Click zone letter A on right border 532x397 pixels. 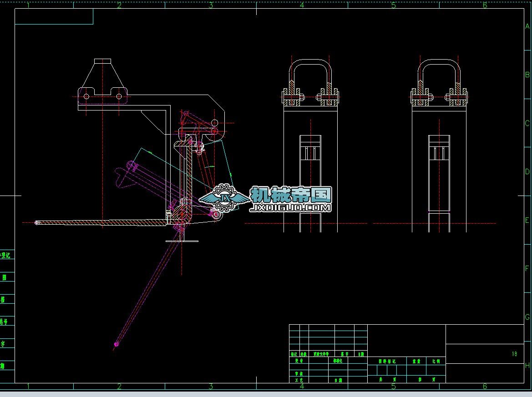[527, 26]
